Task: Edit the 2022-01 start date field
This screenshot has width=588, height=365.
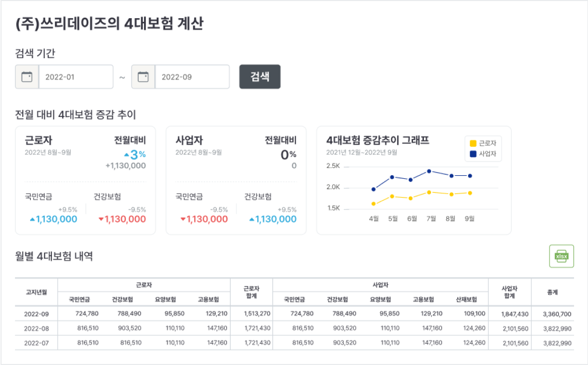Action: click(x=76, y=77)
